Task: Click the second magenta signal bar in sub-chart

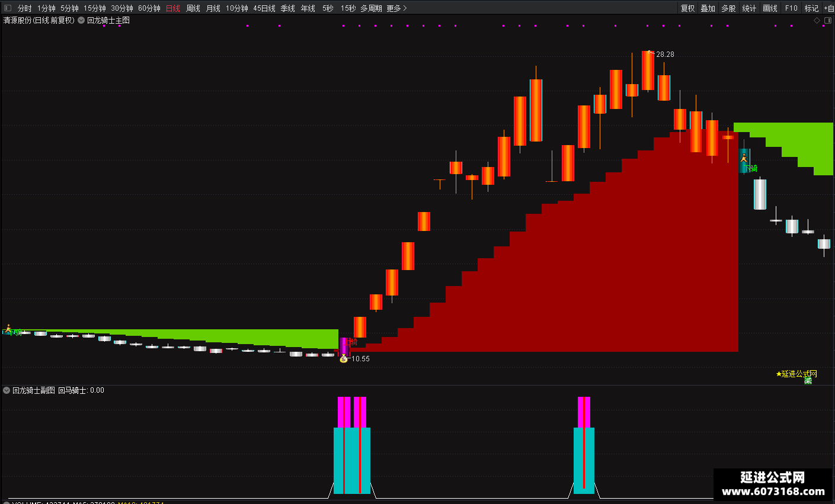Action: coord(360,412)
